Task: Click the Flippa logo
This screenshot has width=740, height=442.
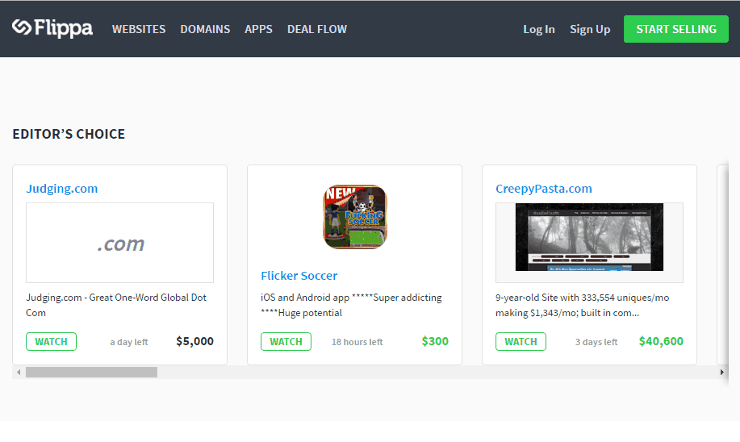Action: [x=52, y=28]
